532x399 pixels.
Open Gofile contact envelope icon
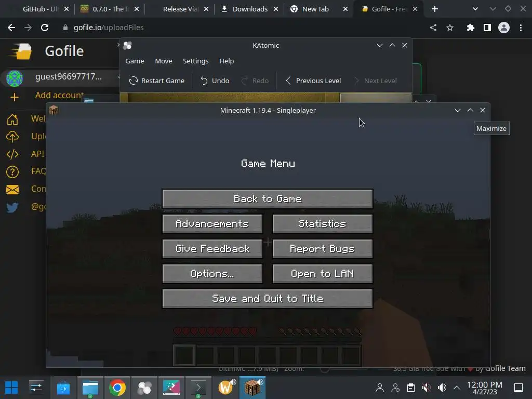click(12, 189)
